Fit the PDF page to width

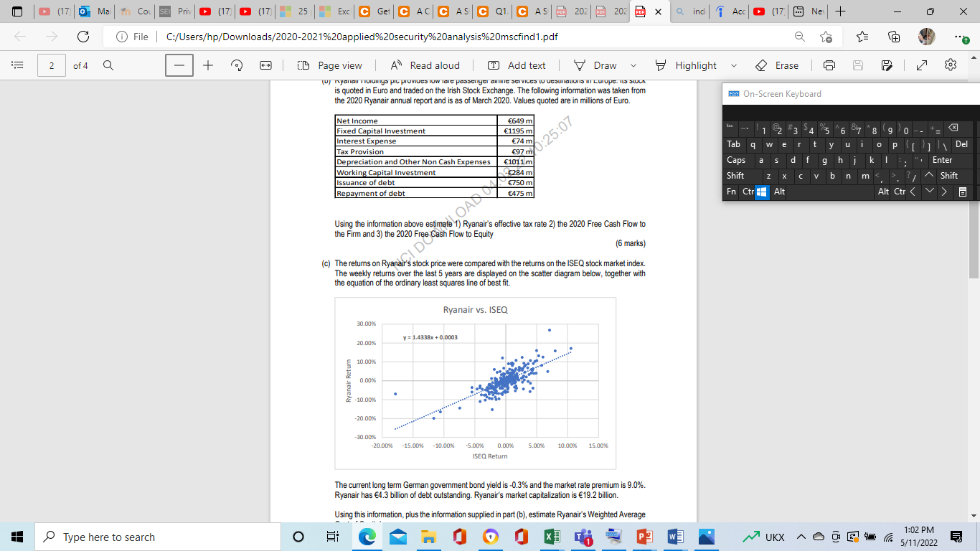(265, 65)
